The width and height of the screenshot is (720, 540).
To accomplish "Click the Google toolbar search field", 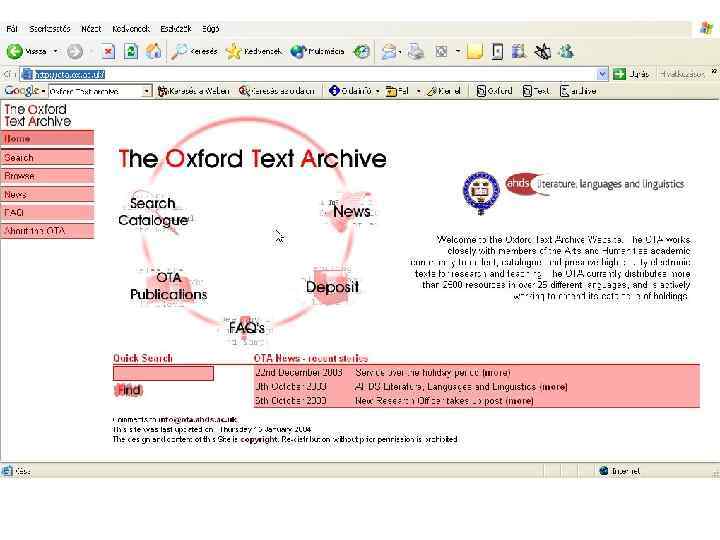I will click(96, 91).
